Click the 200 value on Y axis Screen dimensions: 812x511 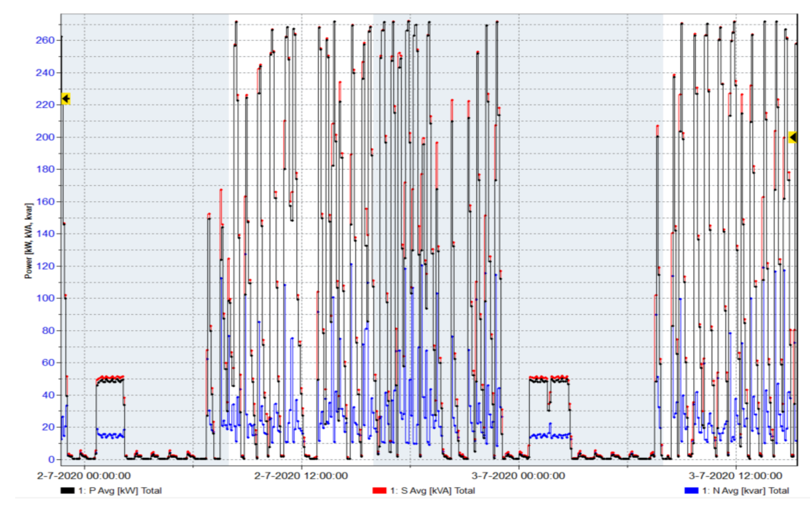45,137
